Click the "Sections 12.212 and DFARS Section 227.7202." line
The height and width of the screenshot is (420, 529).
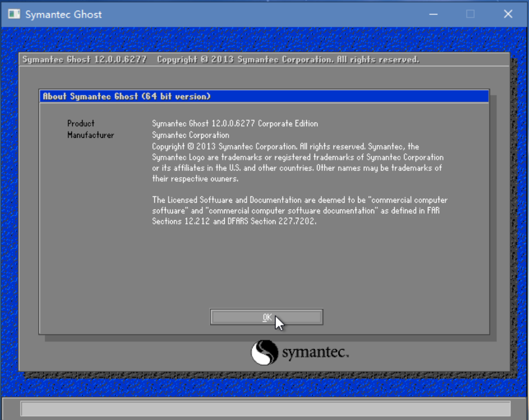click(234, 221)
